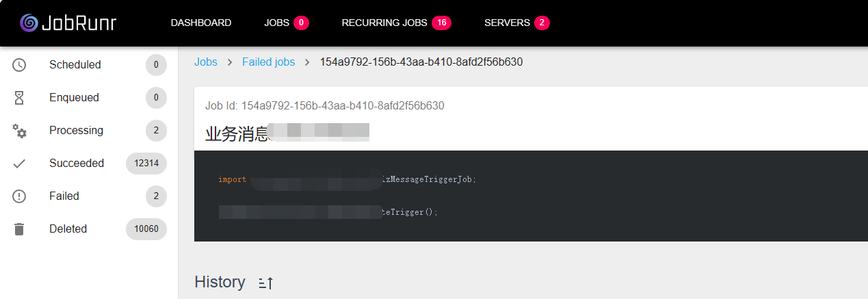Image resolution: width=868 pixels, height=299 pixels.
Task: Click the Jobs breadcrumb link
Action: 206,62
